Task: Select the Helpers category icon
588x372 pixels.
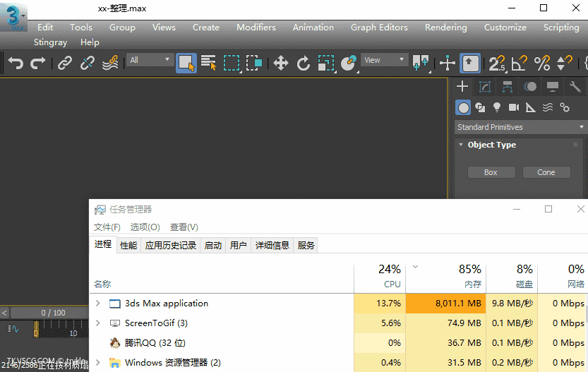Action: (531, 107)
